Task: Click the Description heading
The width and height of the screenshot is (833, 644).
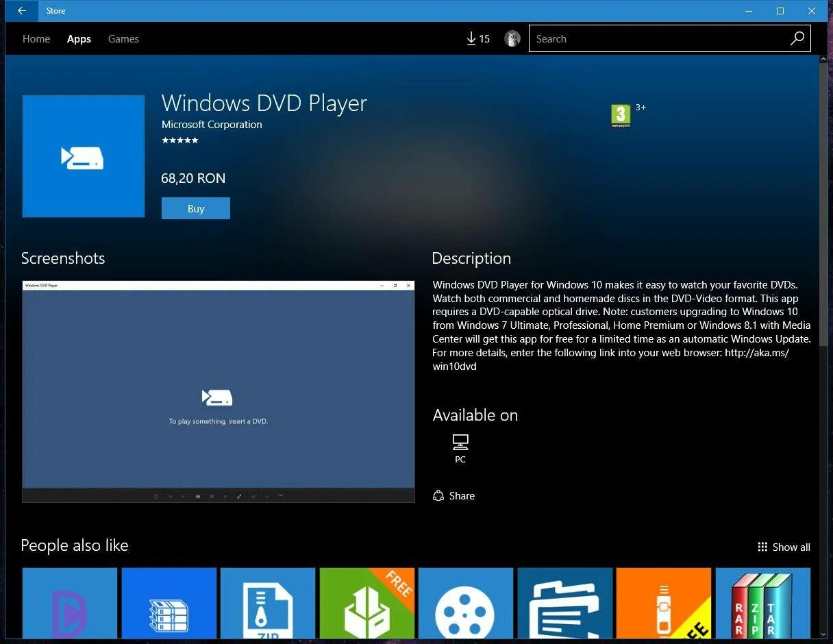Action: (471, 258)
